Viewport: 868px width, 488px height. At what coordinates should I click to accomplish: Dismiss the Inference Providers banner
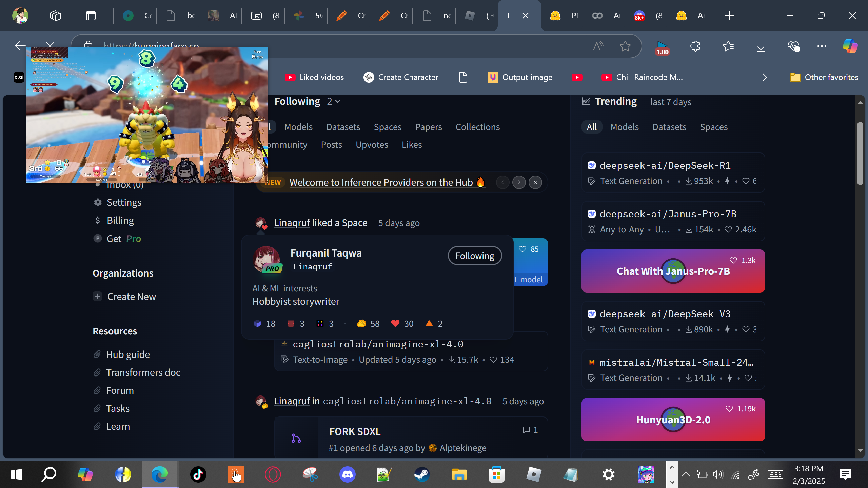pyautogui.click(x=535, y=183)
